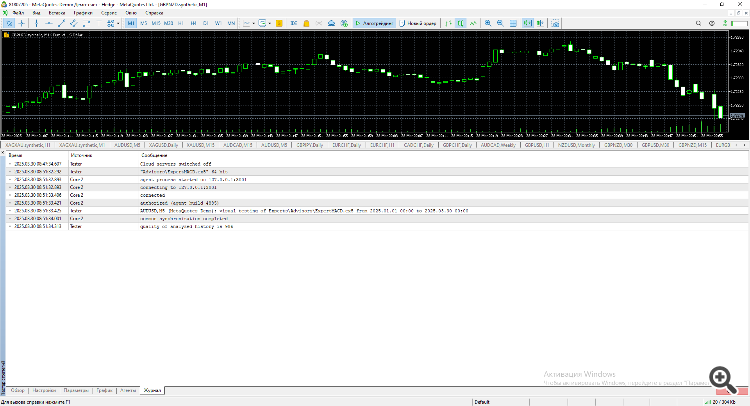Draw a vertical line on chart
Screen dimensions: 750x406
[x=37, y=21]
